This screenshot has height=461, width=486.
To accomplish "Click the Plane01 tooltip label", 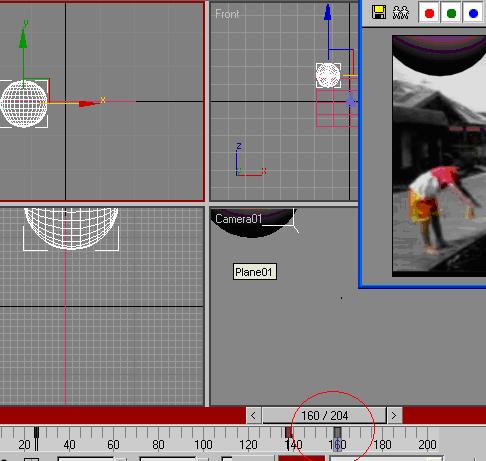I will [x=255, y=272].
